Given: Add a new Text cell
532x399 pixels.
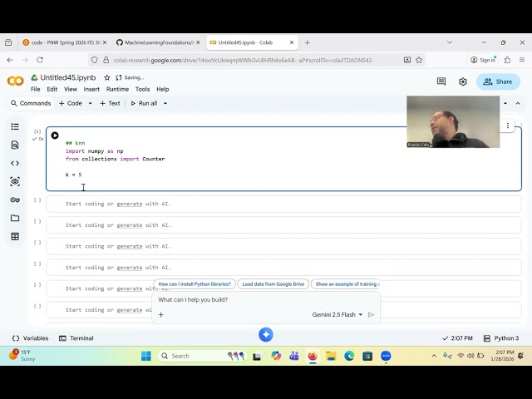Looking at the screenshot, I should 110,103.
